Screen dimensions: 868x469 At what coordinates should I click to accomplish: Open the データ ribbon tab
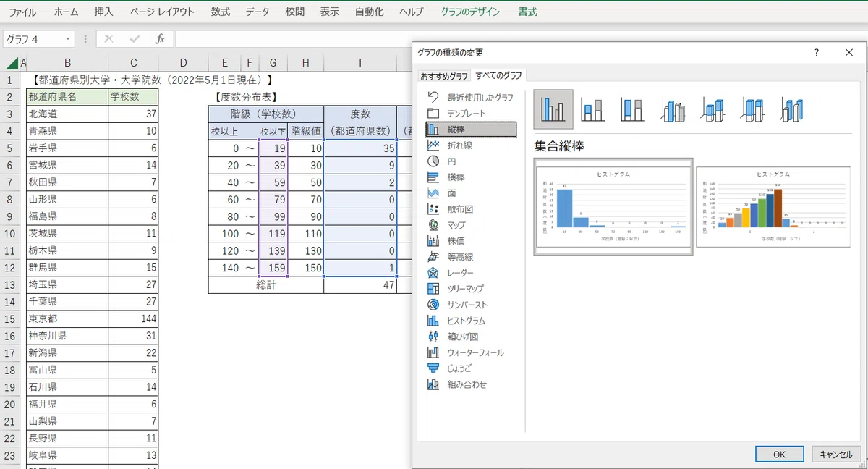point(258,12)
